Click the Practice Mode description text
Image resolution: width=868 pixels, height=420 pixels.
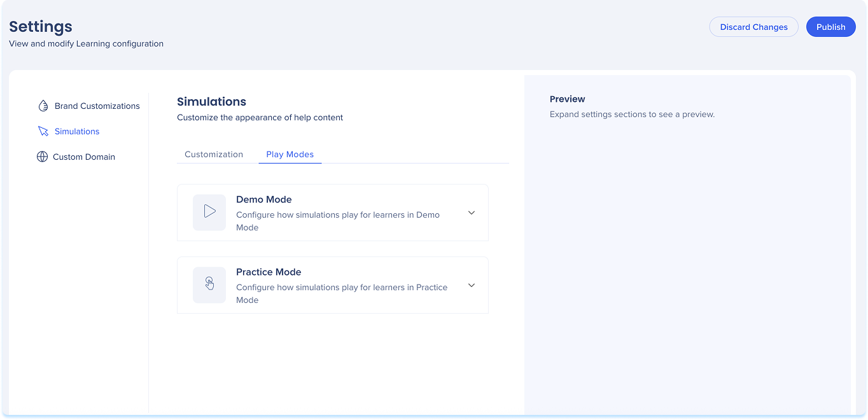pos(341,293)
